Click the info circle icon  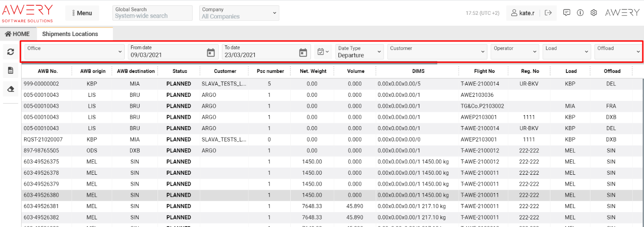pos(580,13)
